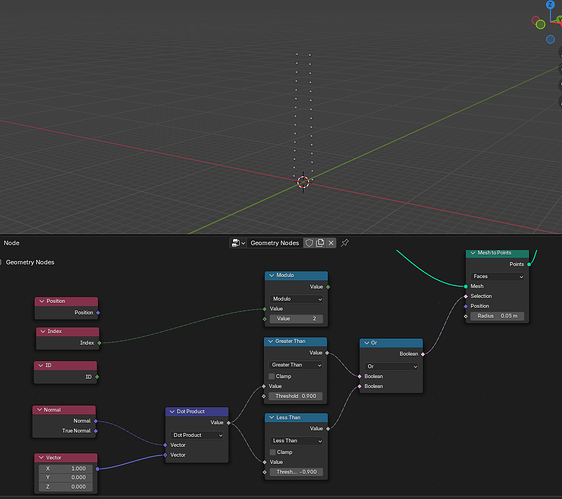Viewport: 562px width, 499px height.
Task: Select the Mesh to Points node title
Action: coord(494,253)
